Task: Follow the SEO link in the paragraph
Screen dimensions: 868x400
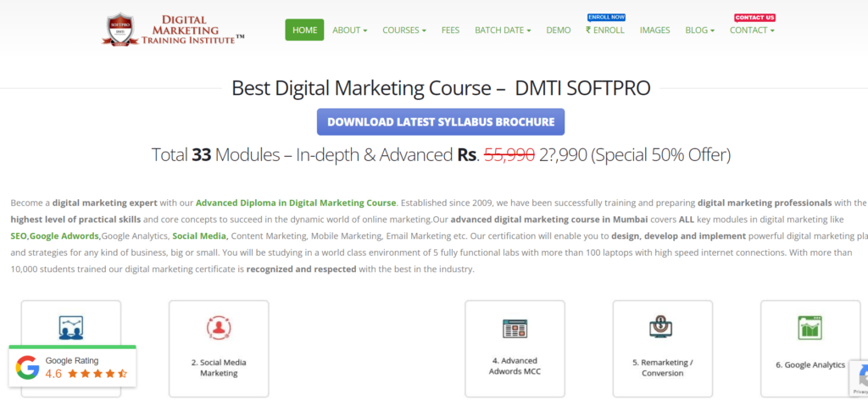Action: (19, 236)
